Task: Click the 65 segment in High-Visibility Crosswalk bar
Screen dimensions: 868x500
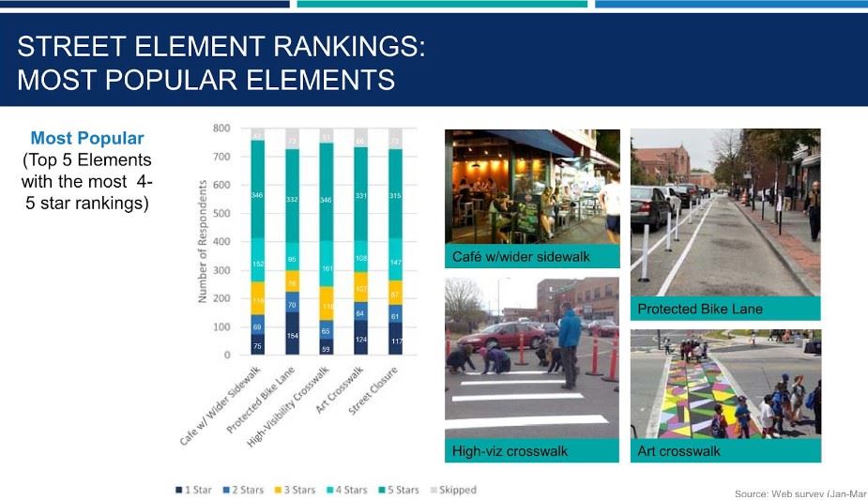Action: (326, 329)
